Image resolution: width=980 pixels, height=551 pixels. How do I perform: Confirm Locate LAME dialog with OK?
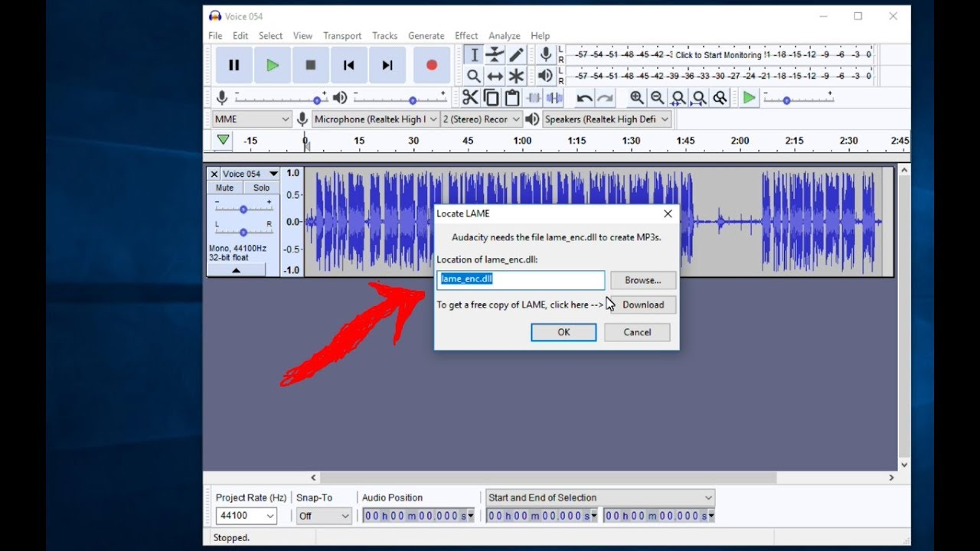click(563, 332)
